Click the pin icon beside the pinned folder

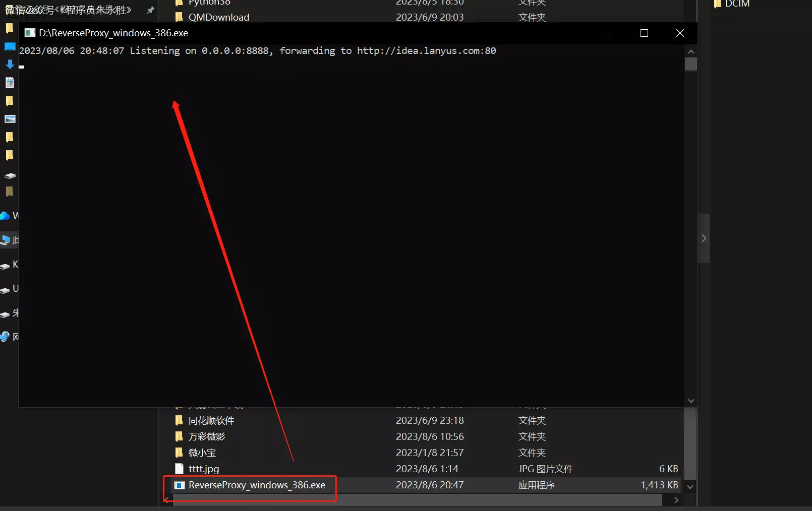pyautogui.click(x=150, y=10)
